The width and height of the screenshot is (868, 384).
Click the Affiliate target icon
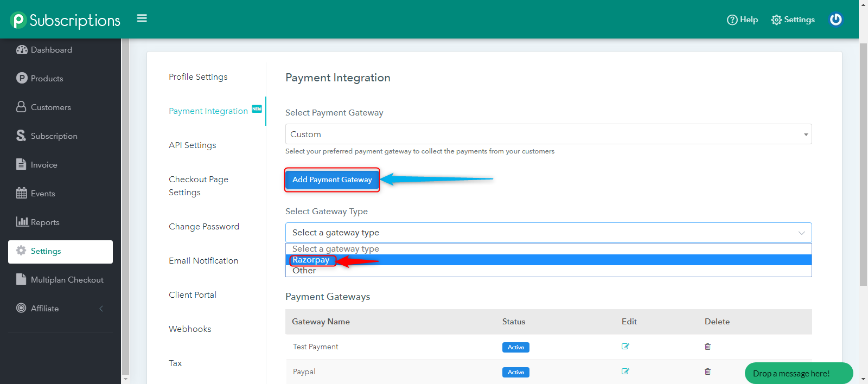pyautogui.click(x=21, y=308)
